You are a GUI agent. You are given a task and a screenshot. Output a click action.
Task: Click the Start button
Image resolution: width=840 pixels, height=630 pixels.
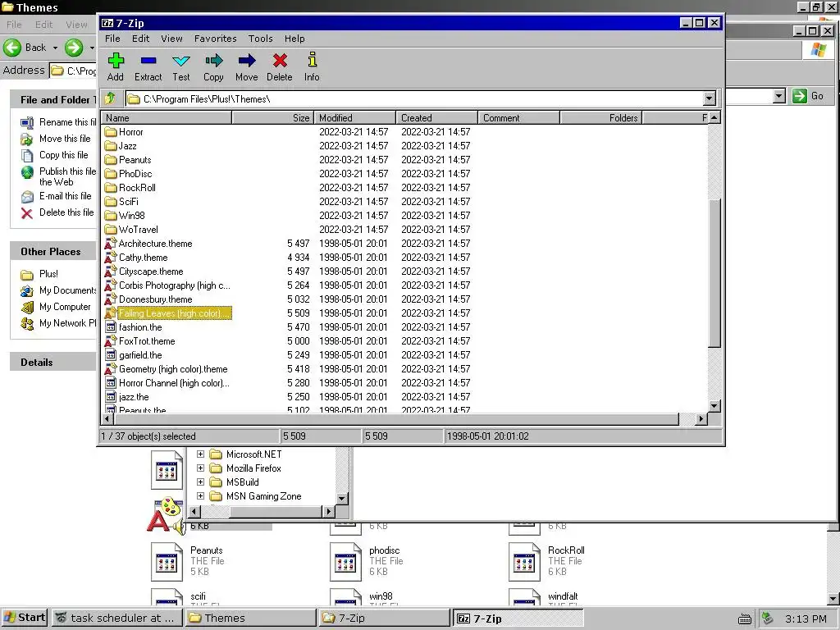25,618
